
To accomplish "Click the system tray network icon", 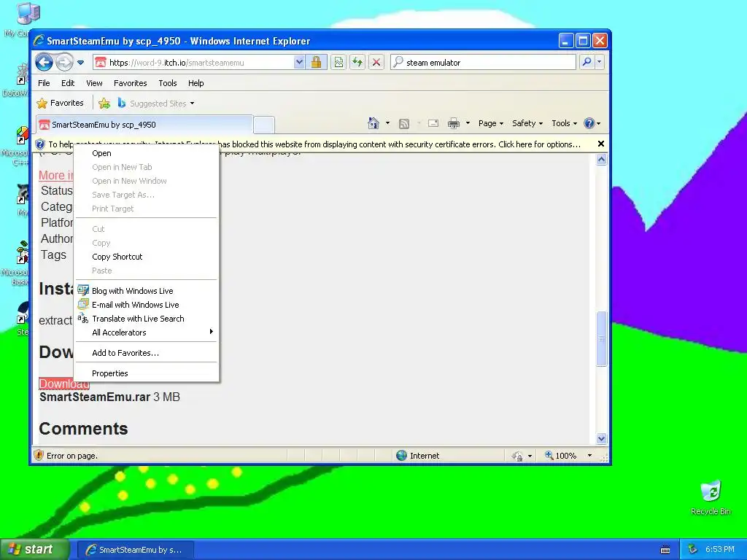I will click(693, 549).
